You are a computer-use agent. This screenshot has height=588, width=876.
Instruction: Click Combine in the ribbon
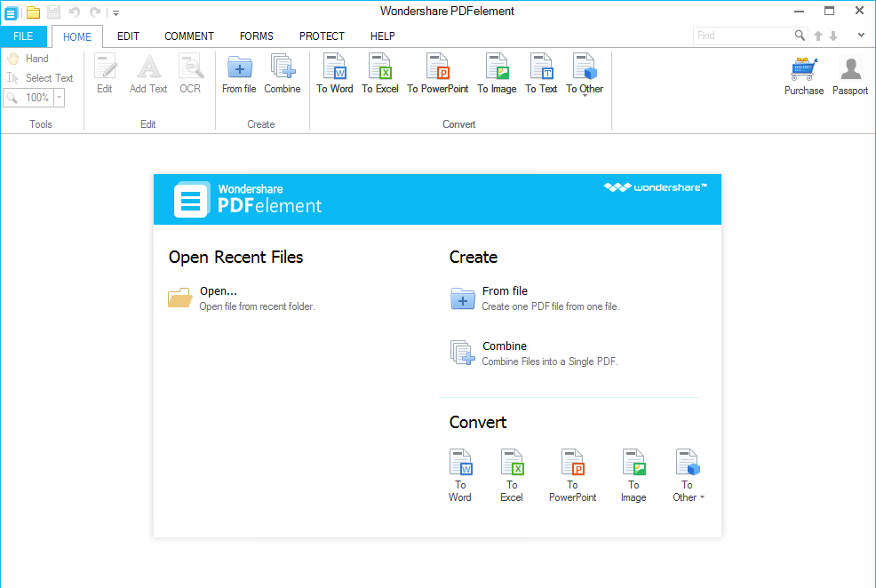coord(283,73)
